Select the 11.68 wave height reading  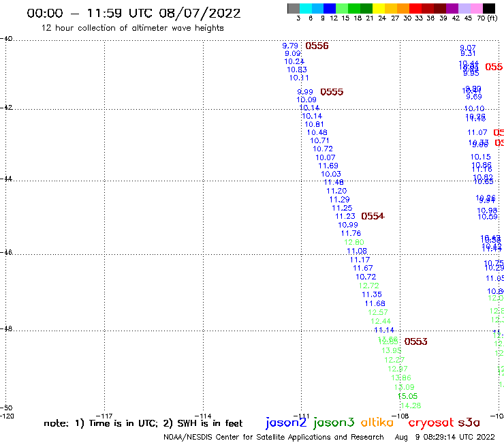point(375,303)
